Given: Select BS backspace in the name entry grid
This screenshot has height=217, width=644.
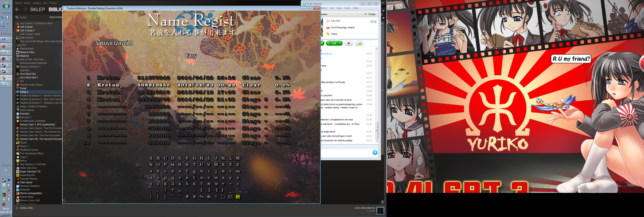Looking at the screenshot, I should pos(230,197).
